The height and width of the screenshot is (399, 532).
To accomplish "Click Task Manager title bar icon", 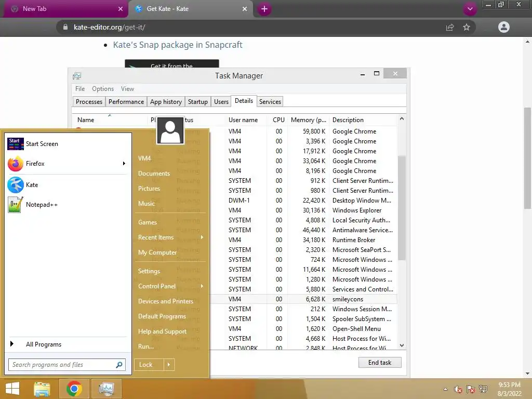I will click(77, 76).
